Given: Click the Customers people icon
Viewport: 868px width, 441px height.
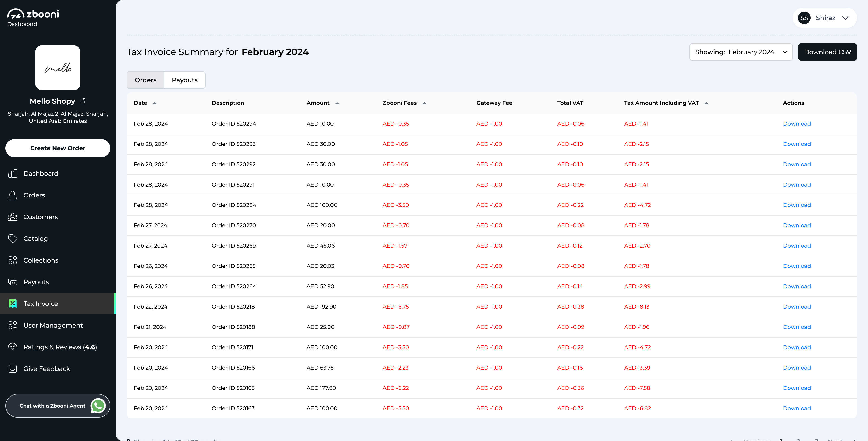Looking at the screenshot, I should point(12,217).
